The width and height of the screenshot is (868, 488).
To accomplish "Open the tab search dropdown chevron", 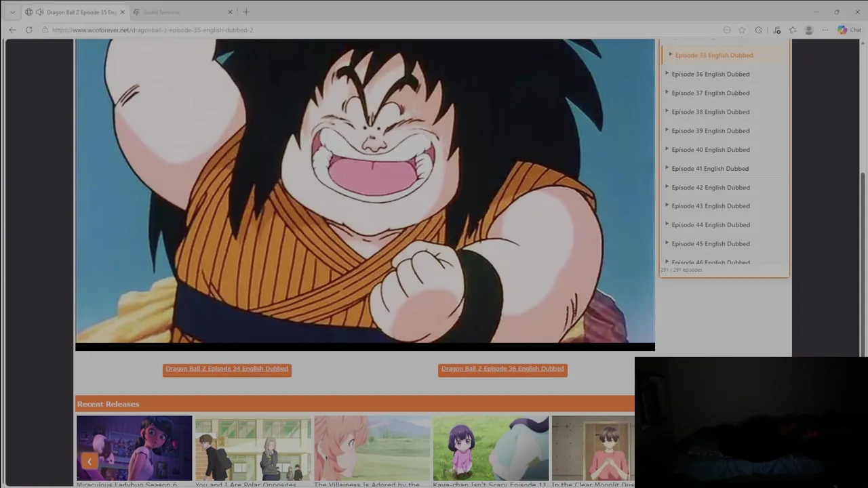I will pos(12,12).
